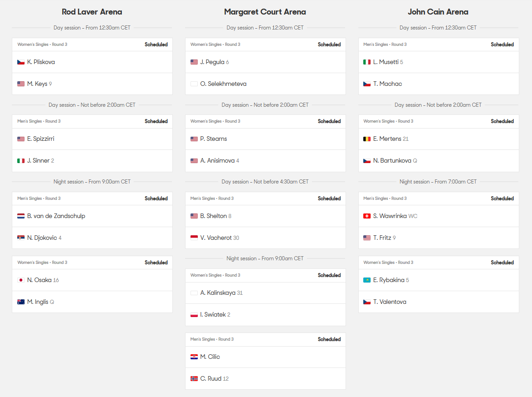Click the US flag beside B. Shelton

tap(194, 216)
